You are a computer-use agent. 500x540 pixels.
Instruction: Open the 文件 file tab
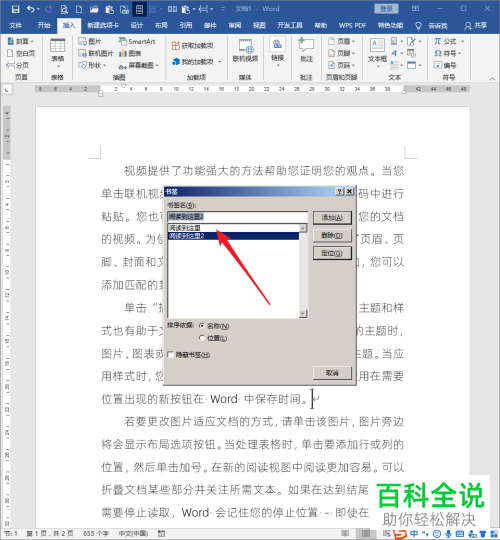[15, 25]
